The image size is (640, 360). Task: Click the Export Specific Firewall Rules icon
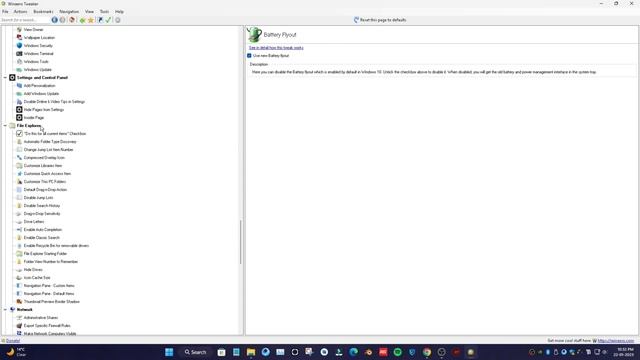19,326
